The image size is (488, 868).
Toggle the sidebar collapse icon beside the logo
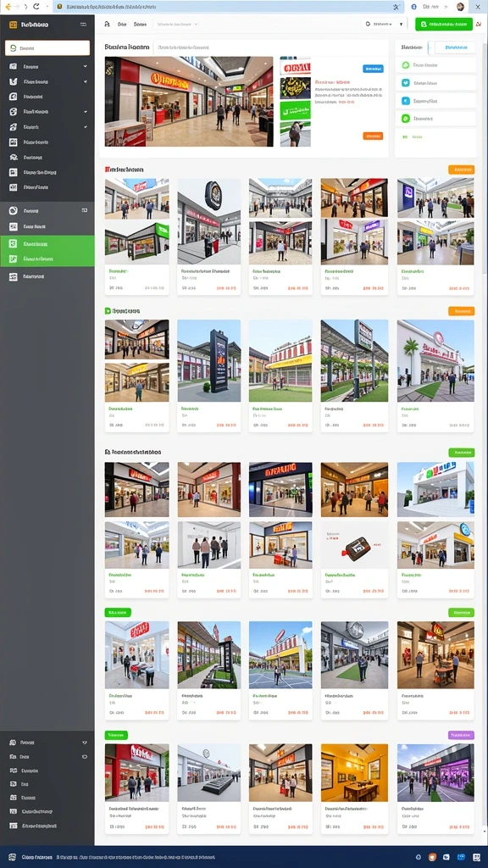84,25
